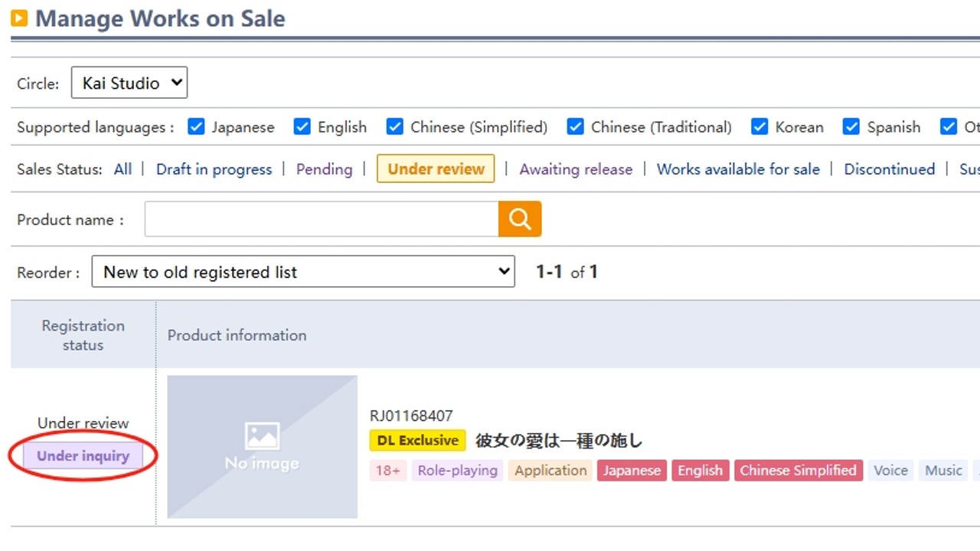Disable the Chinese (Simplified) checkbox
The width and height of the screenshot is (980, 551).
coord(395,127)
